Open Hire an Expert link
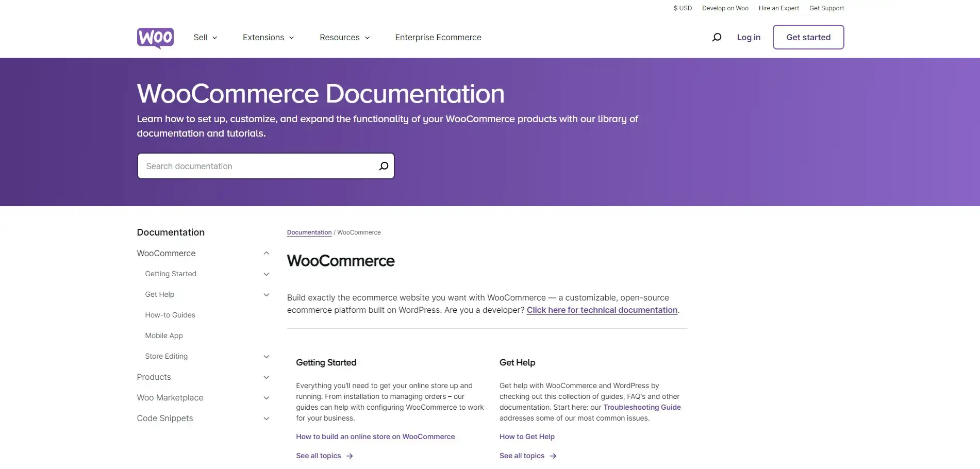980x469 pixels. click(x=779, y=8)
